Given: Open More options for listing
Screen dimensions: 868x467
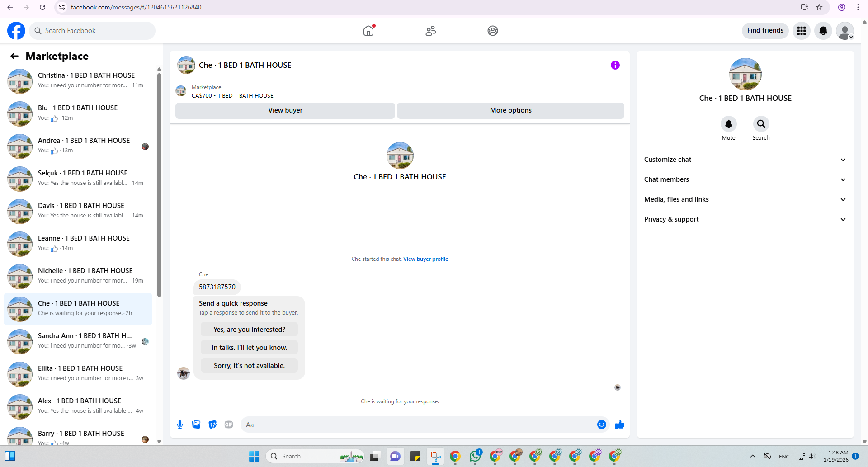Looking at the screenshot, I should coord(511,110).
